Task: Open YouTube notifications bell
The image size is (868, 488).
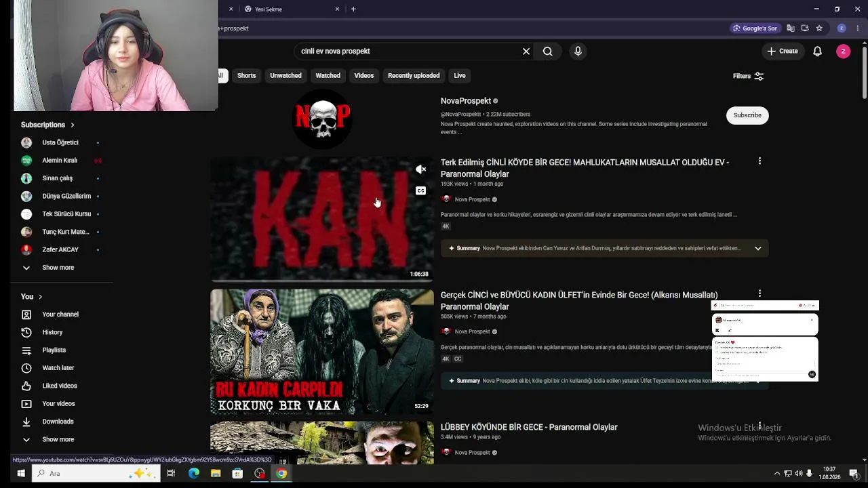Action: pos(817,51)
